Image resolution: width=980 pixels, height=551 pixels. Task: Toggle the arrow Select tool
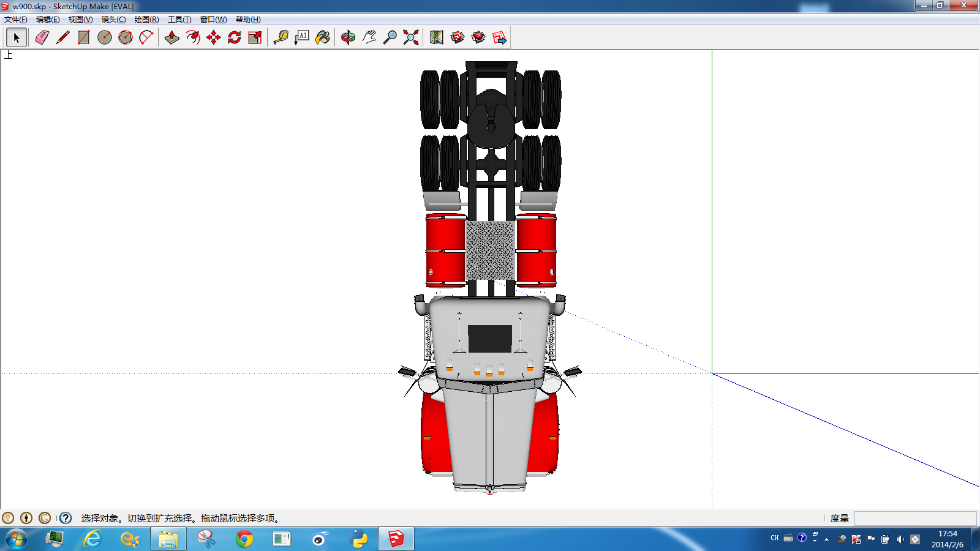click(x=17, y=38)
